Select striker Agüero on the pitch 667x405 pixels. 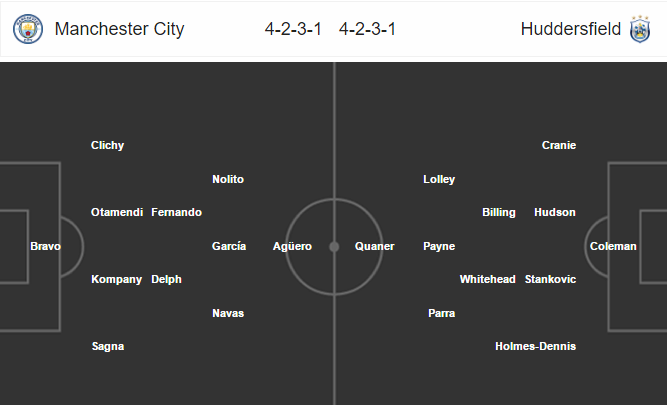point(292,246)
